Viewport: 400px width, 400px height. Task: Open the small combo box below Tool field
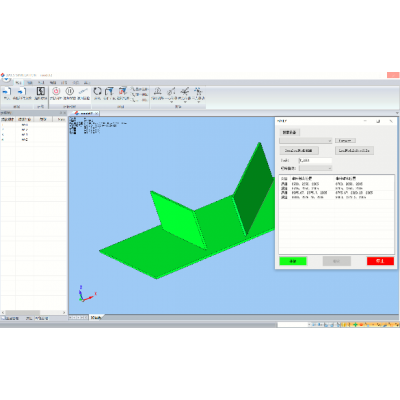pos(315,168)
